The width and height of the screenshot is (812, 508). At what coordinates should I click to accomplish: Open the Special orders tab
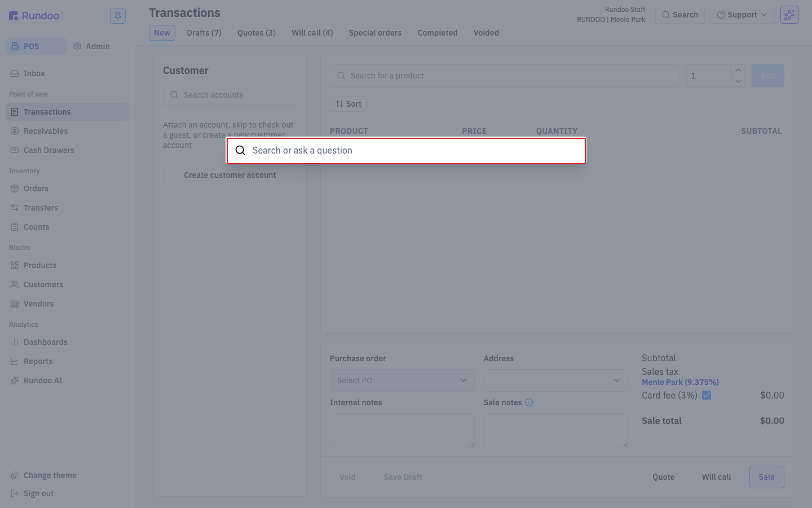click(x=375, y=33)
